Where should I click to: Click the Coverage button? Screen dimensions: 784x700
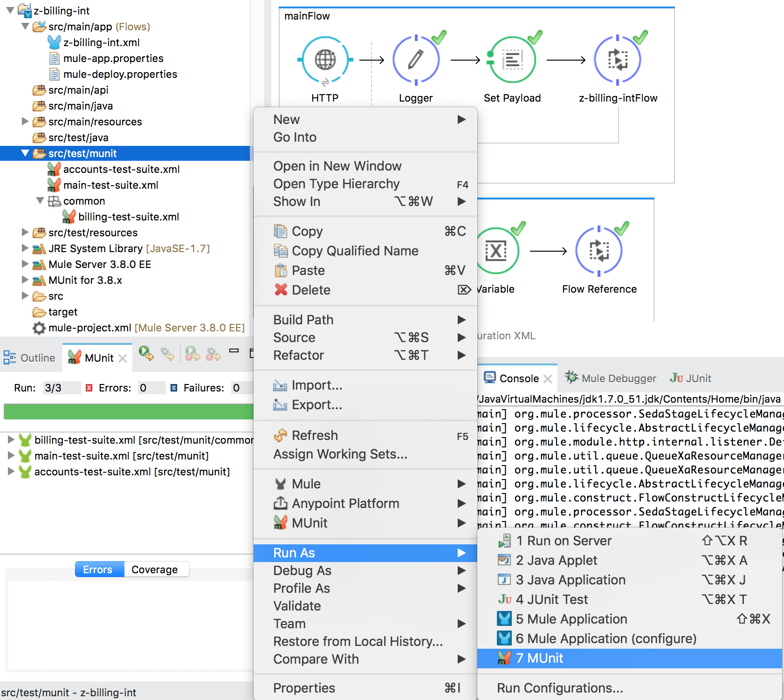(155, 569)
